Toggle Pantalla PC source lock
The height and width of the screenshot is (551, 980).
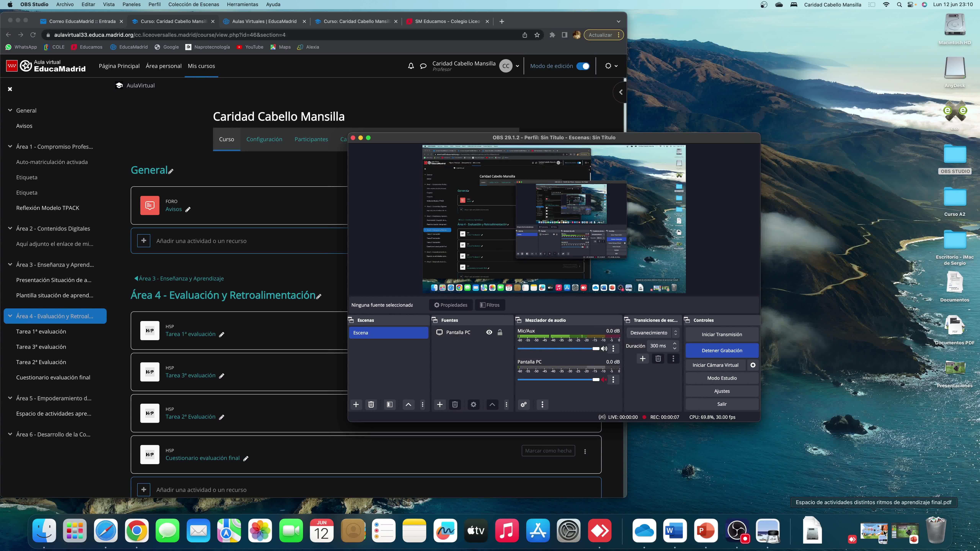pyautogui.click(x=500, y=332)
